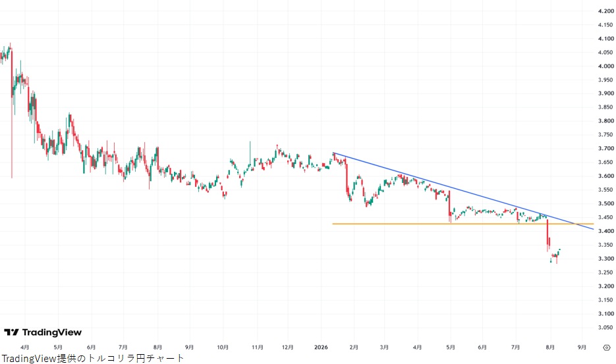Click the 3.050 price axis label
Screen dimensions: 616x364
[605, 327]
